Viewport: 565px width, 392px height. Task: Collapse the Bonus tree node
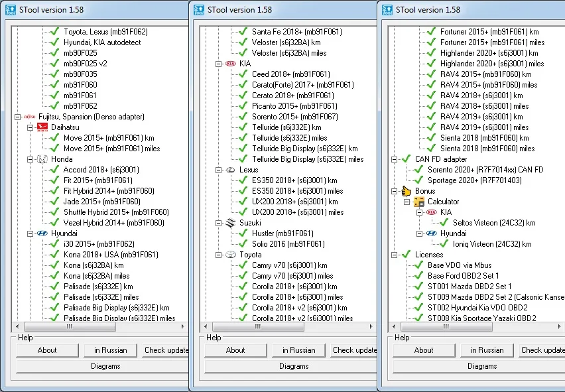[x=394, y=191]
